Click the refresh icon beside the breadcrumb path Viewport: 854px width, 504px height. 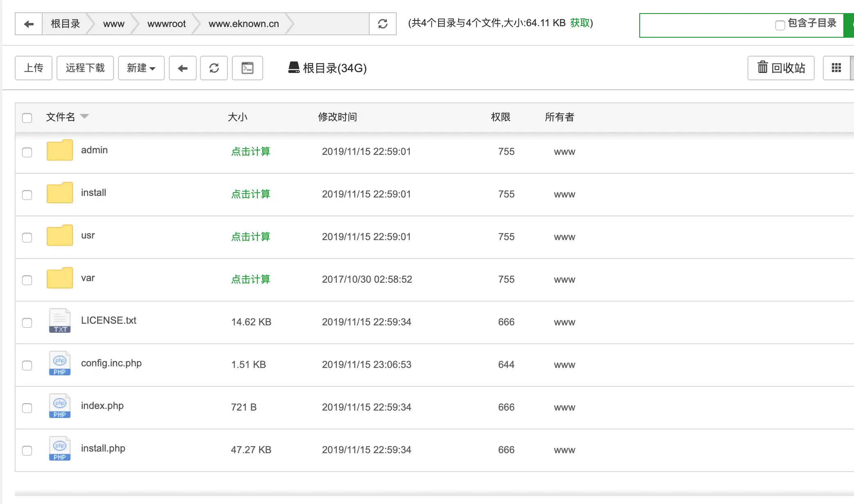click(382, 24)
